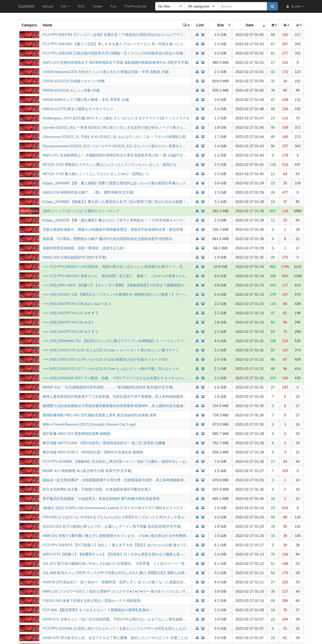Open the Fun nav link

coord(113,6)
